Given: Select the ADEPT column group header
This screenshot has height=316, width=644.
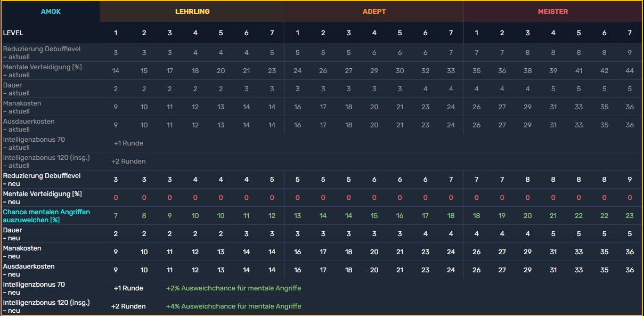Looking at the screenshot, I should [x=374, y=11].
